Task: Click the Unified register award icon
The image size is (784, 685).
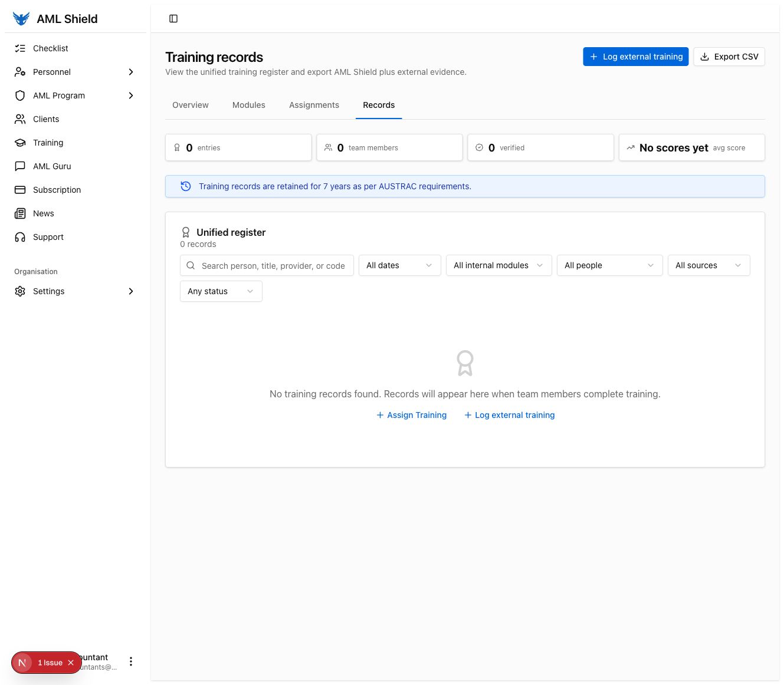Action: coord(186,232)
